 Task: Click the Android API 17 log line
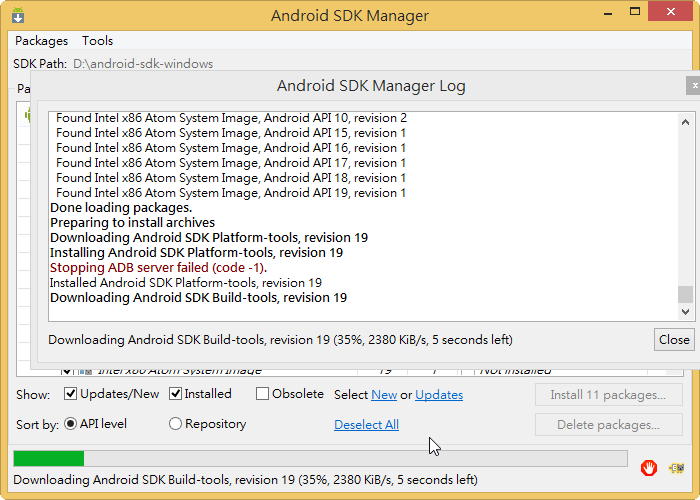click(231, 163)
